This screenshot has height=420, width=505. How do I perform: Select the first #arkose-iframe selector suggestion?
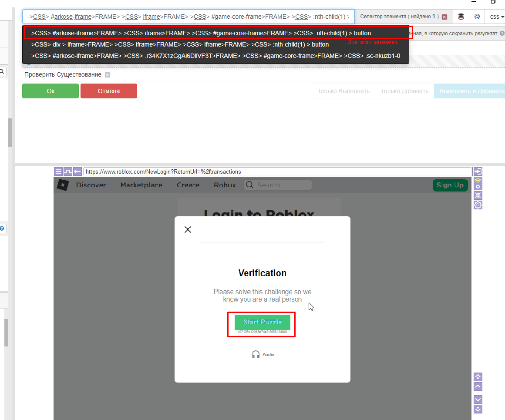click(x=201, y=33)
